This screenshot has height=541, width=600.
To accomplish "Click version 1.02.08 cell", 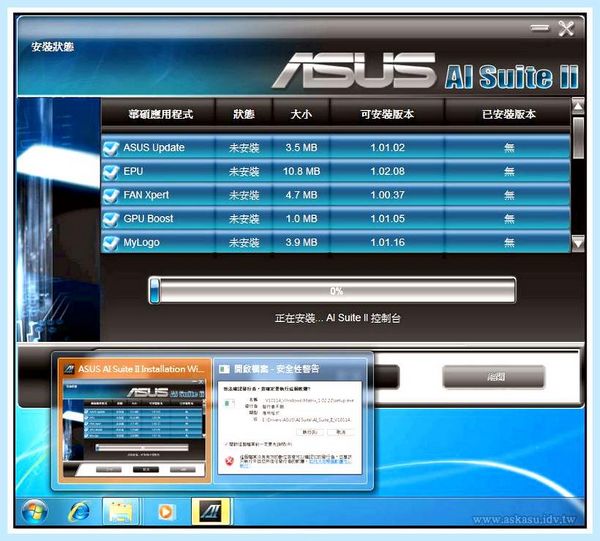I will [x=388, y=171].
